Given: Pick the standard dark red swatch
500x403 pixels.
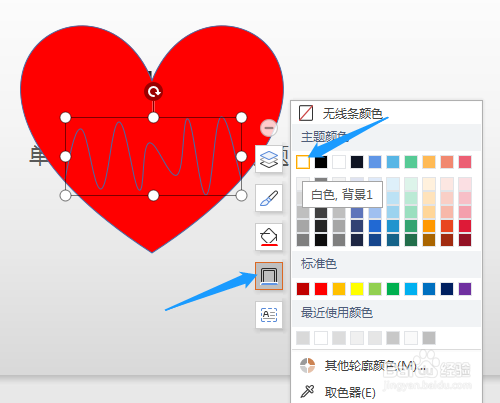Looking at the screenshot, I should (x=303, y=289).
